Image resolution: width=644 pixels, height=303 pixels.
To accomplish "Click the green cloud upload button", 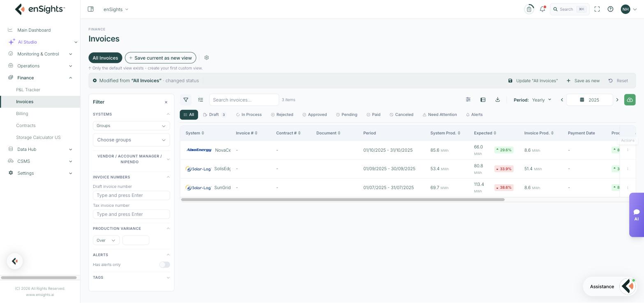I will point(630,99).
